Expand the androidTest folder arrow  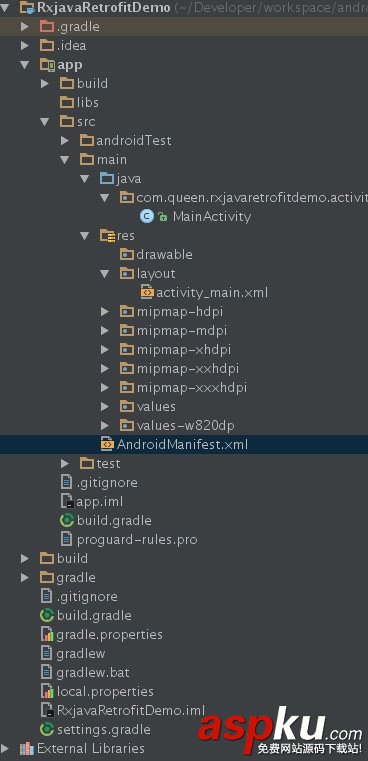tap(65, 141)
